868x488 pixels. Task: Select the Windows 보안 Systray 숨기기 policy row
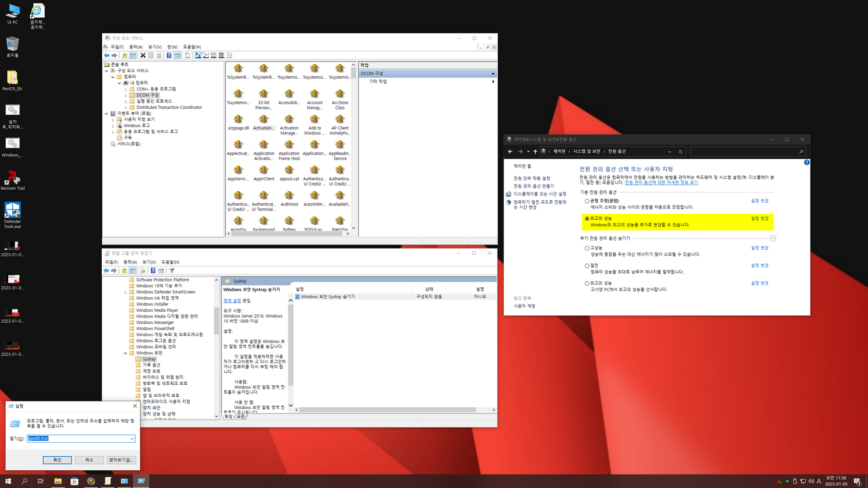click(x=395, y=297)
